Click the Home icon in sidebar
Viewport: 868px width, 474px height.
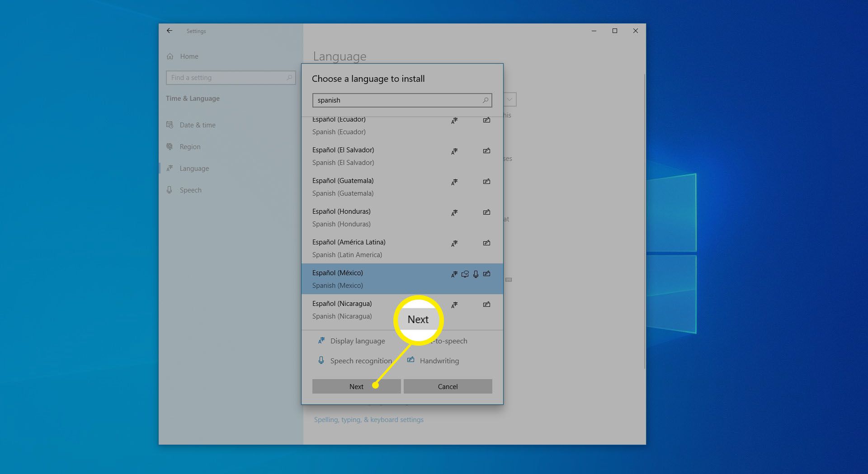tap(170, 56)
